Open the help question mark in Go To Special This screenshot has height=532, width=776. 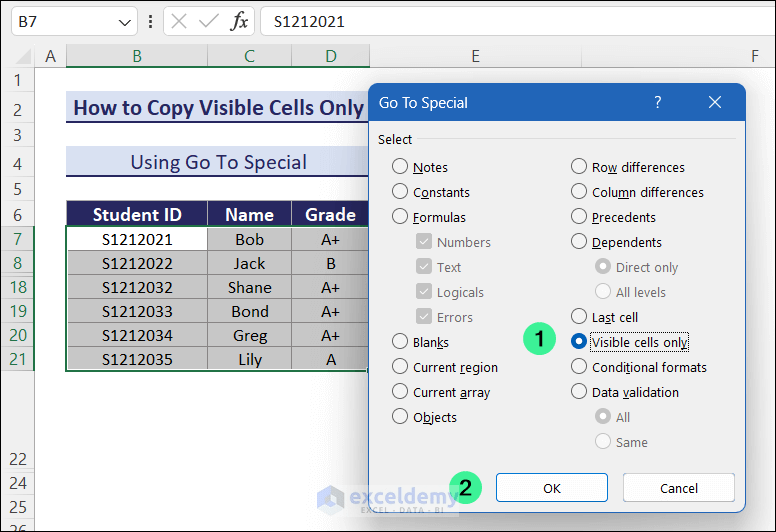click(657, 102)
